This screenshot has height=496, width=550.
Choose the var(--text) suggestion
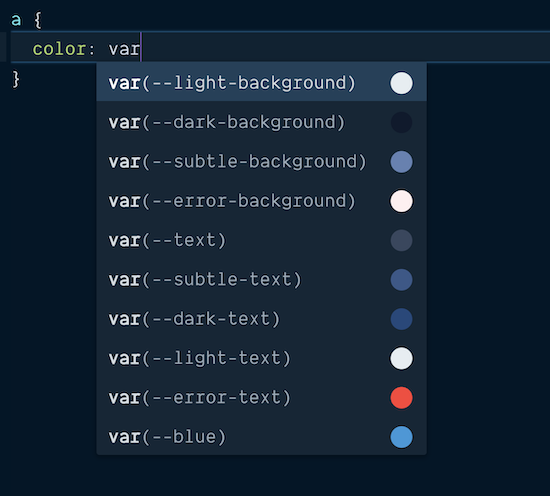[261, 240]
